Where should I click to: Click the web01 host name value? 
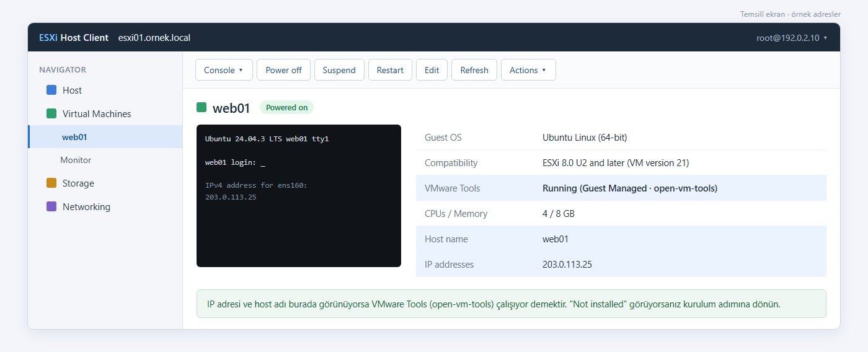pyautogui.click(x=556, y=239)
